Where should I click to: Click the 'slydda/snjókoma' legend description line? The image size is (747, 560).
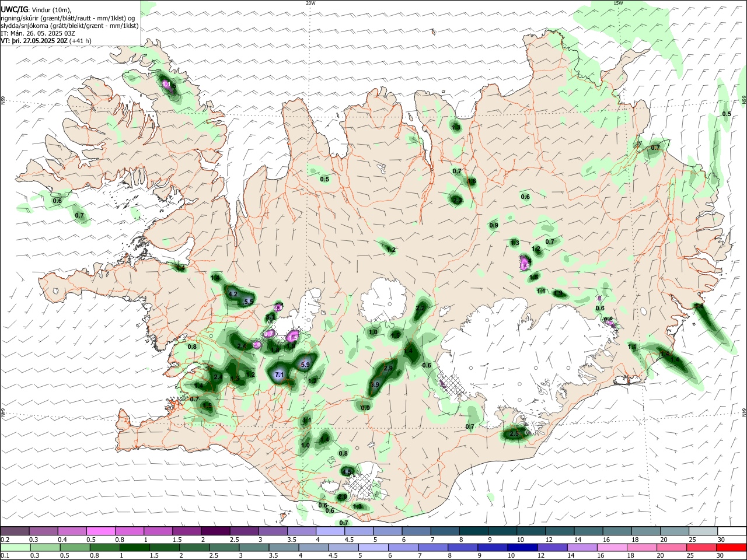click(x=69, y=26)
